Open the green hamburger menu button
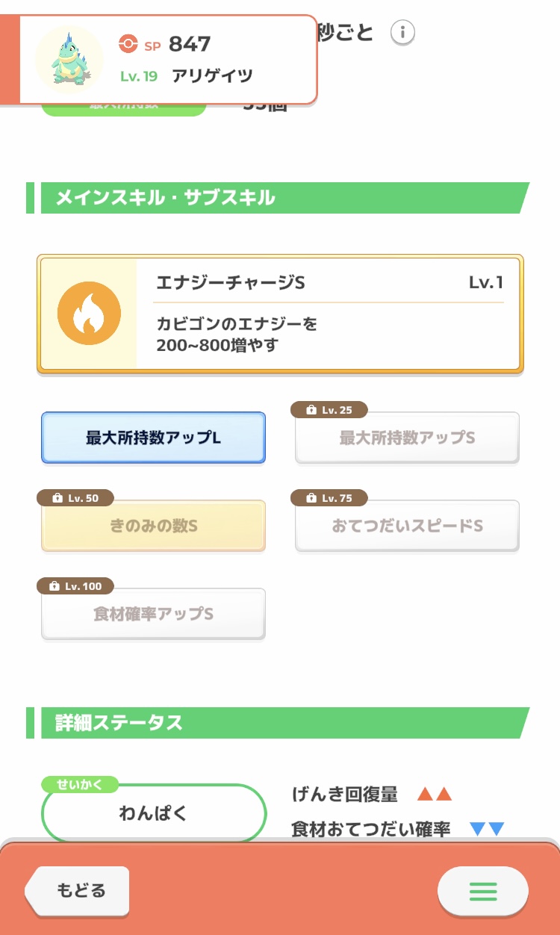The image size is (560, 935). click(x=482, y=890)
